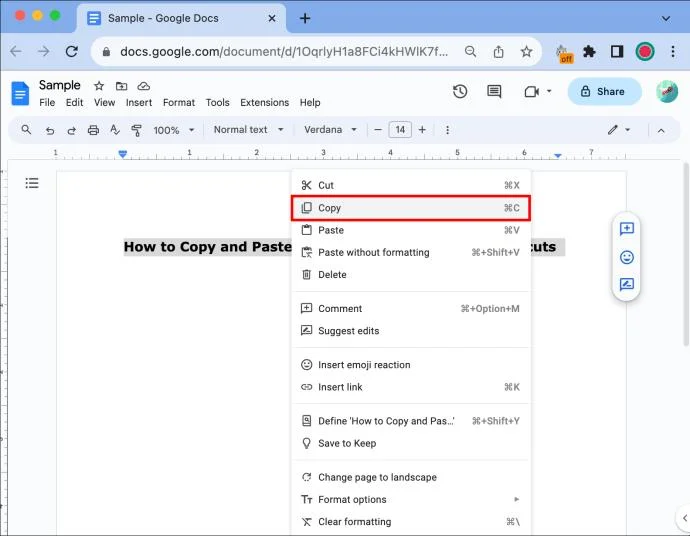This screenshot has width=690, height=536.
Task: Click the Share button
Action: pyautogui.click(x=604, y=92)
